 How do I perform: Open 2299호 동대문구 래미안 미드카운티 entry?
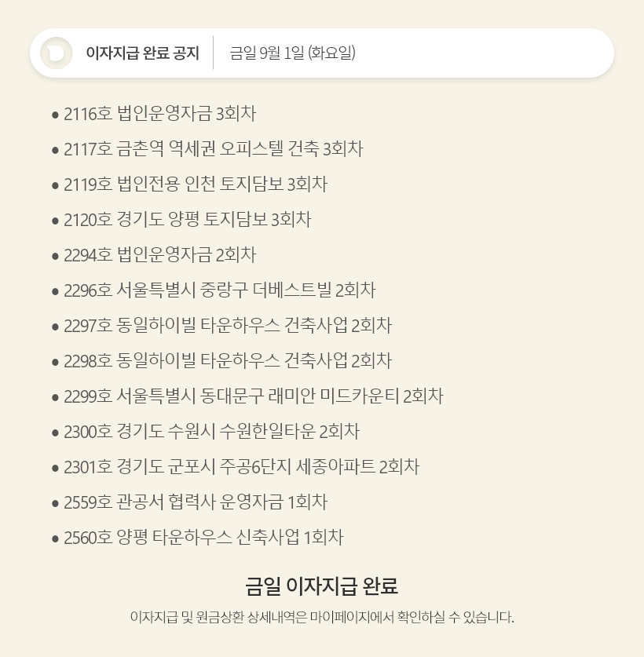[253, 396]
